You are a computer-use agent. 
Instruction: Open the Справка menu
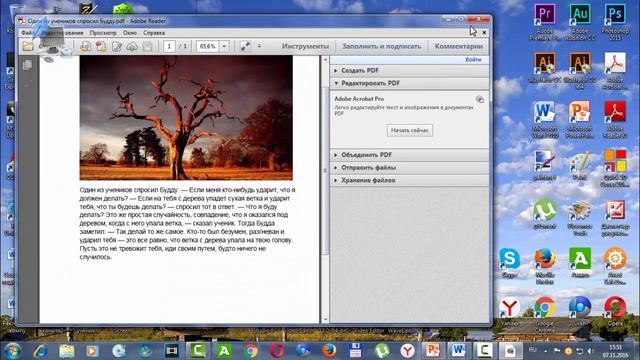pos(154,33)
